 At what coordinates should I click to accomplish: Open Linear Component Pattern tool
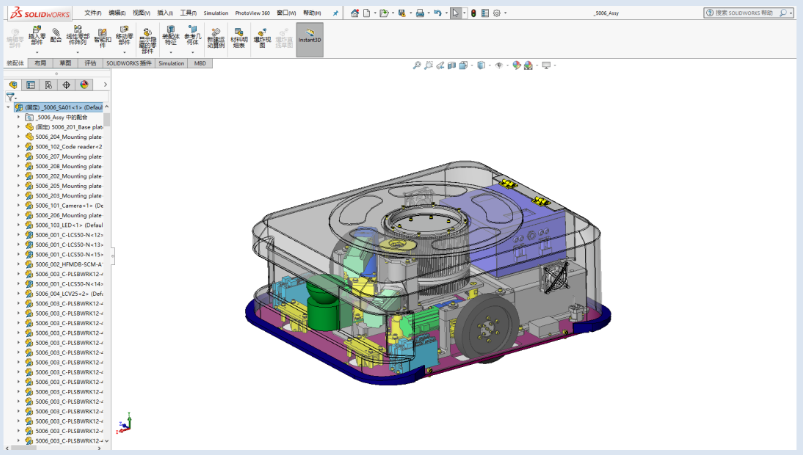[78, 37]
